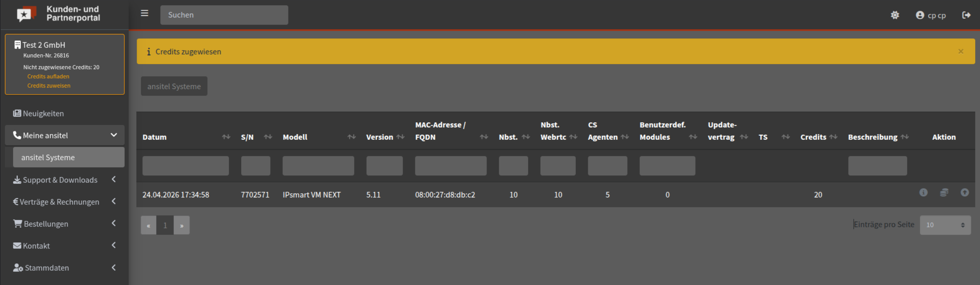This screenshot has height=285, width=980.
Task: Click the Datum column filter field
Action: coord(185,166)
